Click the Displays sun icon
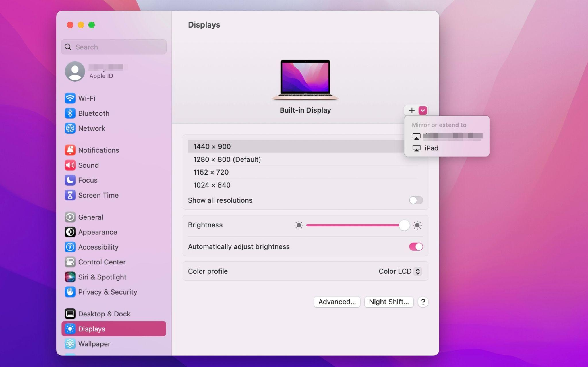Viewport: 588px width, 367px height. pyautogui.click(x=70, y=329)
